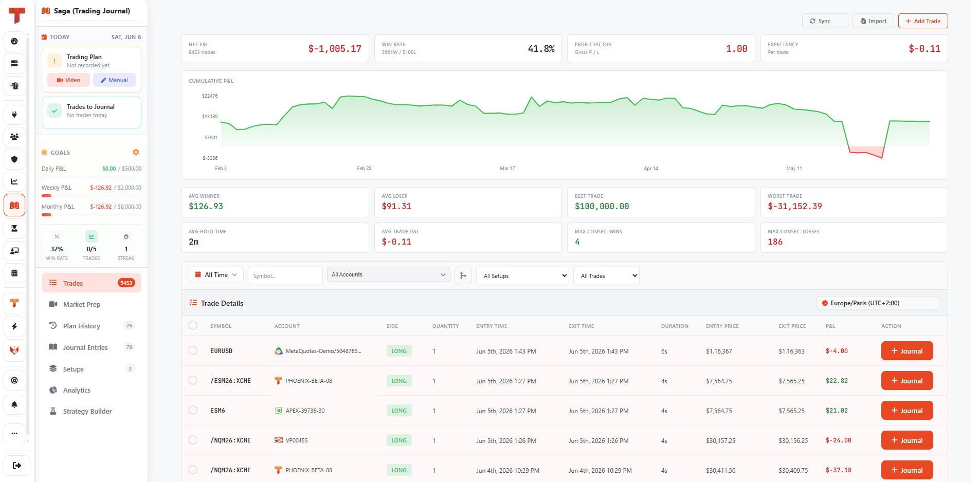Open the graduate education icon in sidebar

pyautogui.click(x=14, y=228)
